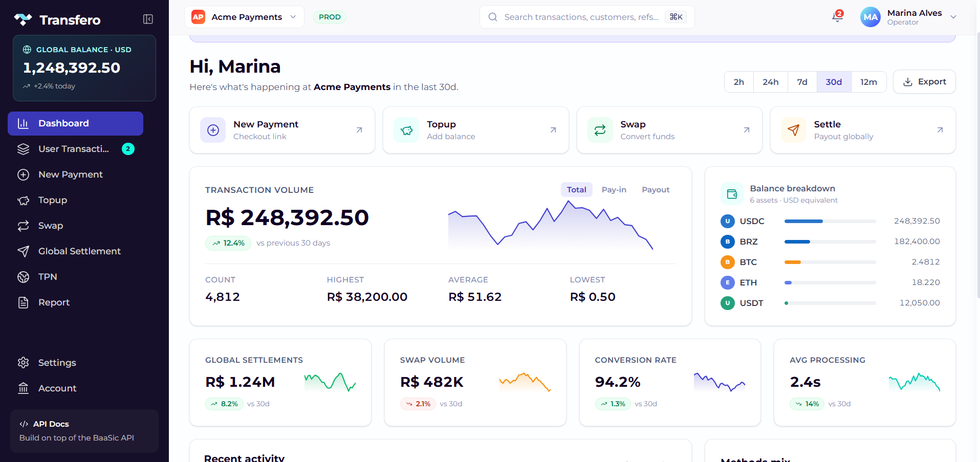Click the PROD environment badge

click(x=330, y=17)
